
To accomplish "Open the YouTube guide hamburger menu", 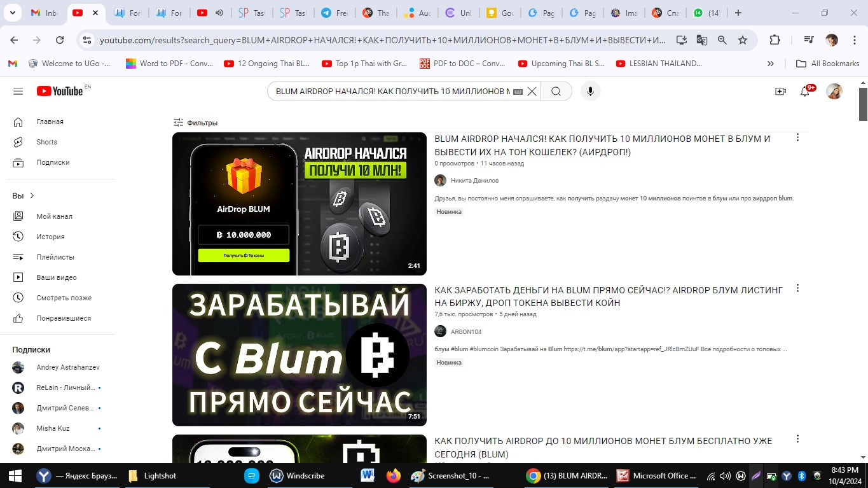I will 18,92.
